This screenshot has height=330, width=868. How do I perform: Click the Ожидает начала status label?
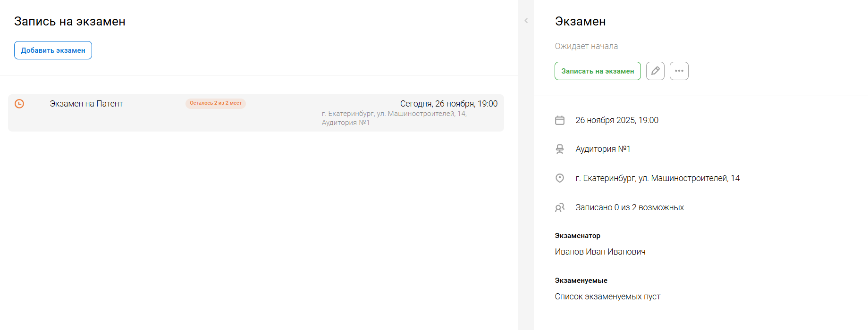(586, 46)
